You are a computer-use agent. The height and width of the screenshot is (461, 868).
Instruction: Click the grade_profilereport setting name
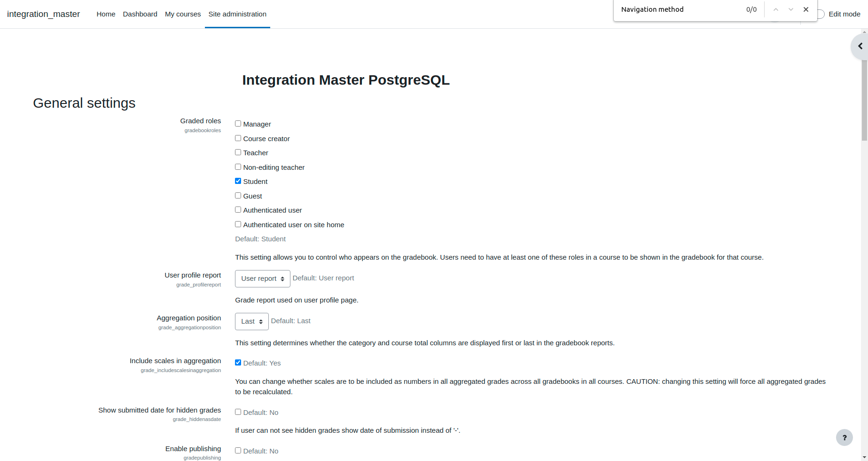pyautogui.click(x=198, y=285)
